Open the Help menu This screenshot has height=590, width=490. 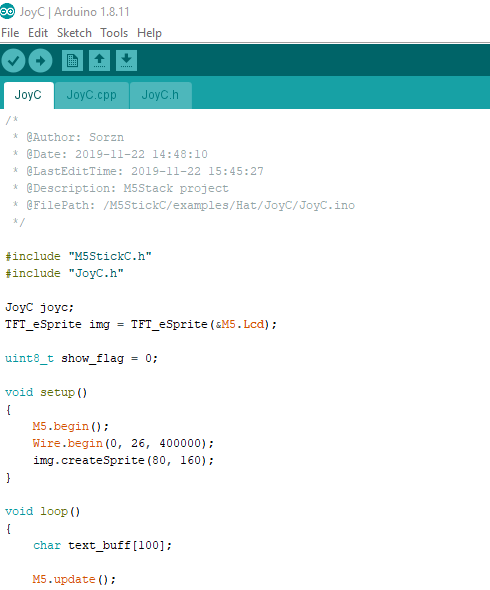coord(149,33)
